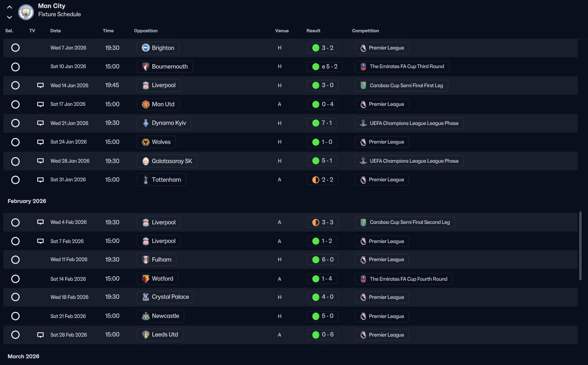Open Brighton club button
Image resolution: width=588 pixels, height=365 pixels.
(x=158, y=48)
